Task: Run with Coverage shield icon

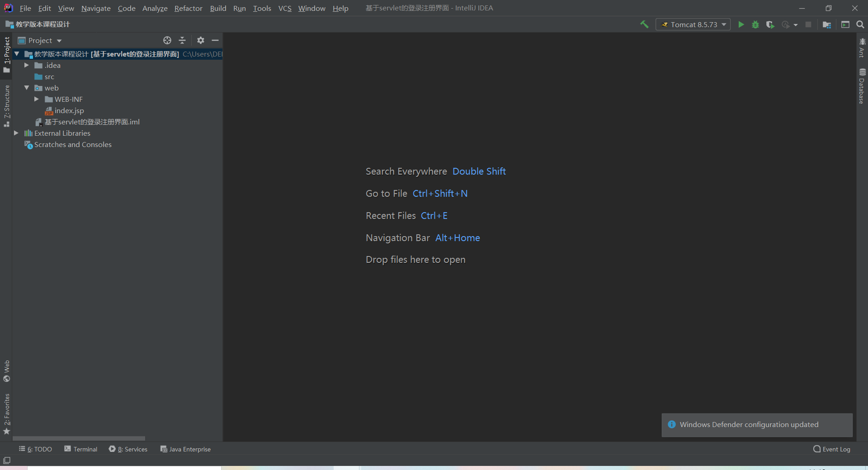Action: click(x=770, y=24)
